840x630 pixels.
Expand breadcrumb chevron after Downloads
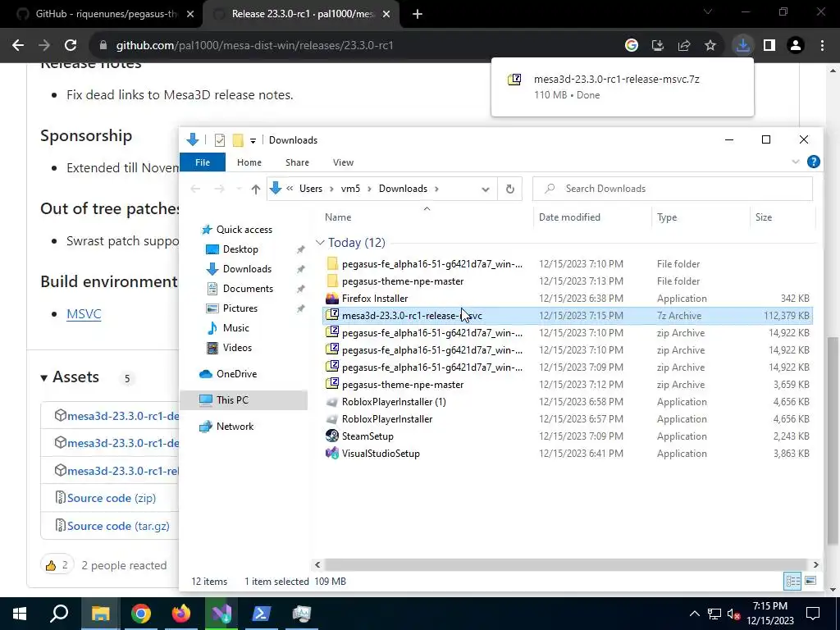[x=436, y=189]
